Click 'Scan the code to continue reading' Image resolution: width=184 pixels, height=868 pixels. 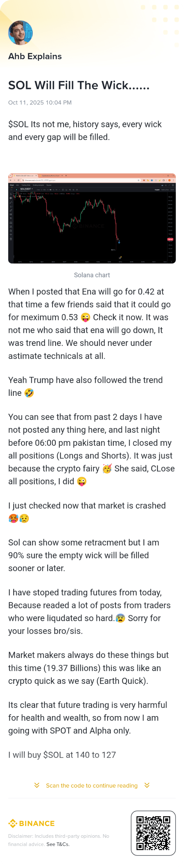coord(91,785)
